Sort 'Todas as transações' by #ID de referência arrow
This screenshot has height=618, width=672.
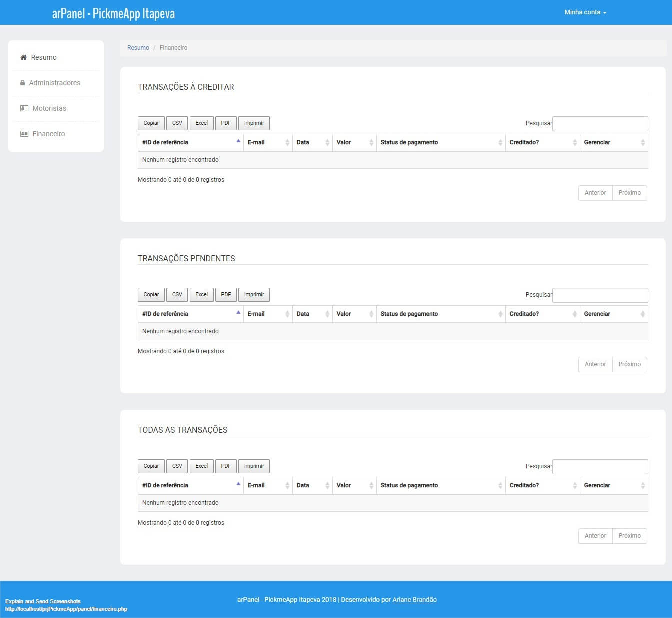point(238,484)
